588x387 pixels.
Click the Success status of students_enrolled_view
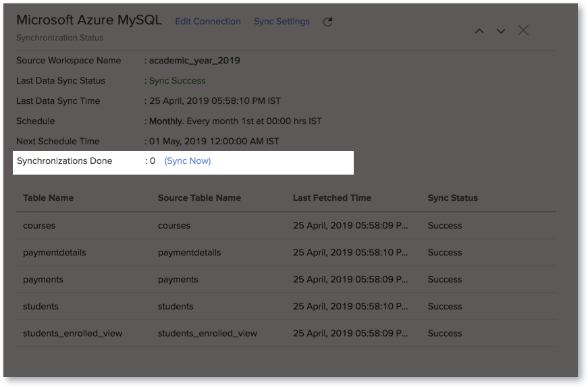click(445, 334)
